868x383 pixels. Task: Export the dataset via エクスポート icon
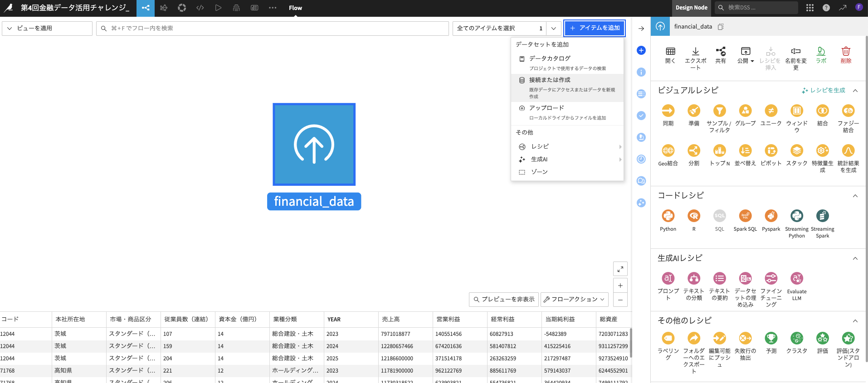tap(696, 51)
